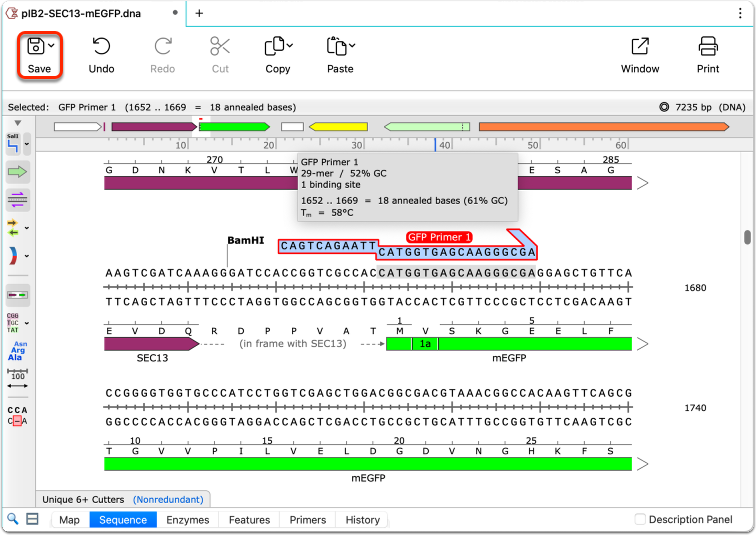This screenshot has width=756, height=535.
Task: Click the orange feature arrow on the minimap
Action: pyautogui.click(x=604, y=127)
